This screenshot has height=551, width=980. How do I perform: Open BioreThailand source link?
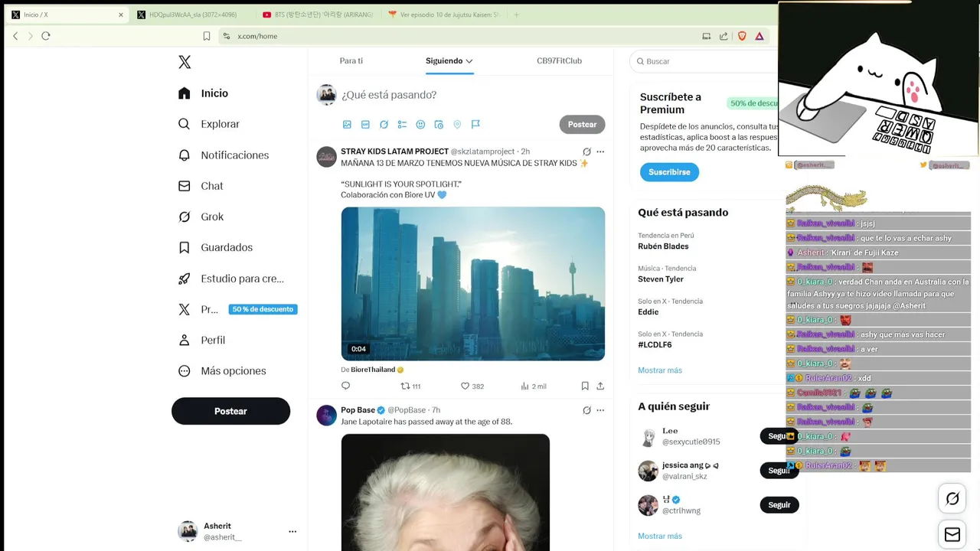click(x=373, y=370)
